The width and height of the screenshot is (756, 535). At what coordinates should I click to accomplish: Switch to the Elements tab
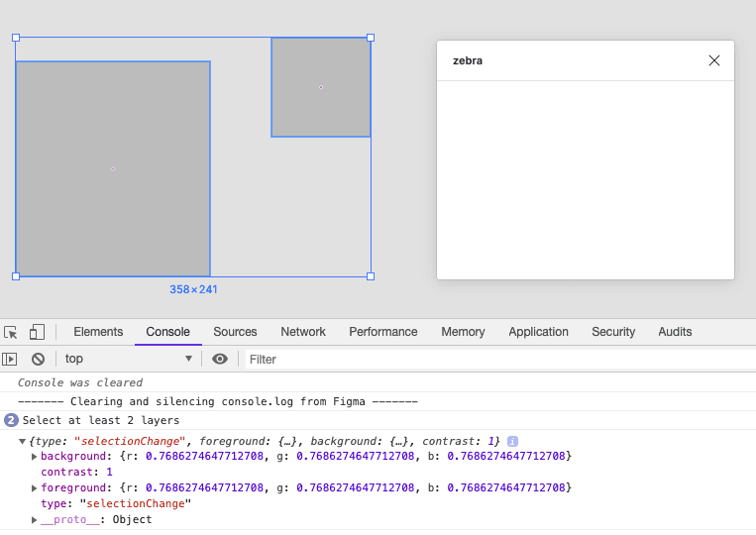98,332
